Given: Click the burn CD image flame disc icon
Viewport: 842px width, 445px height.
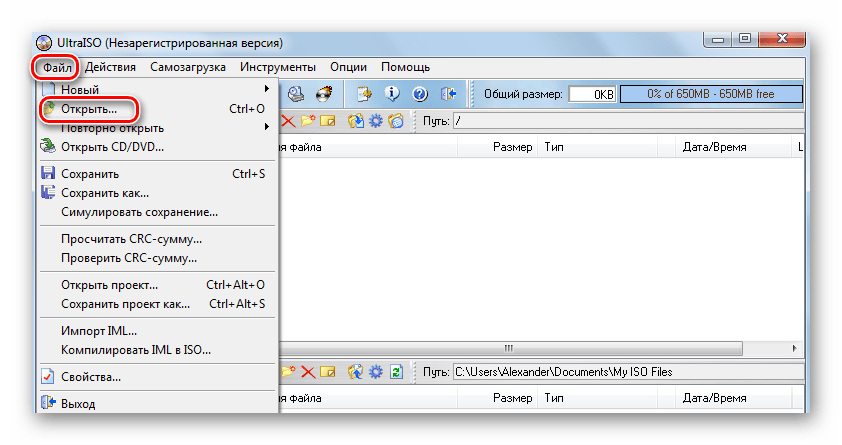Looking at the screenshot, I should pos(324,94).
